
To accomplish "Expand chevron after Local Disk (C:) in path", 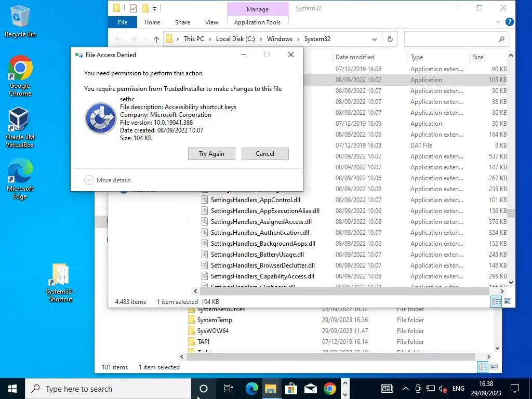I will click(261, 39).
